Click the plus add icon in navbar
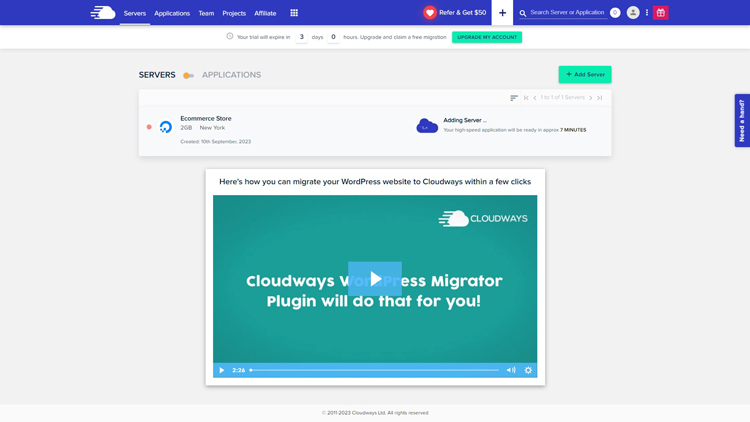The image size is (750, 422). [502, 13]
